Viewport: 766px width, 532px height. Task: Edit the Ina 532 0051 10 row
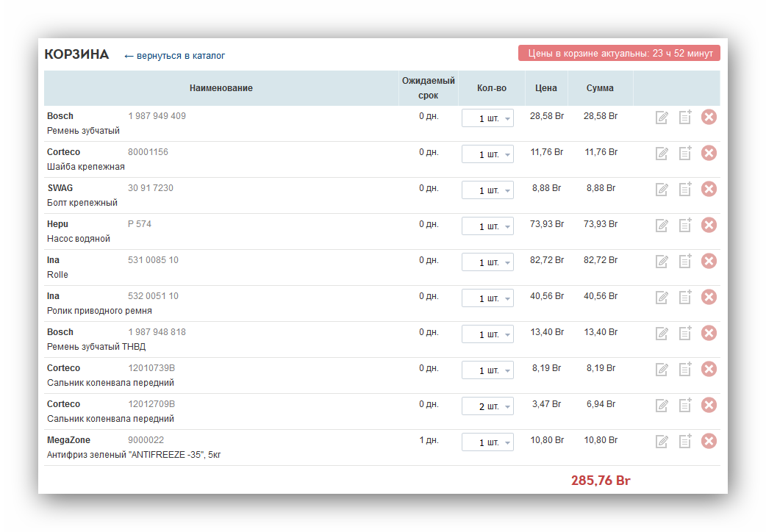coord(662,298)
